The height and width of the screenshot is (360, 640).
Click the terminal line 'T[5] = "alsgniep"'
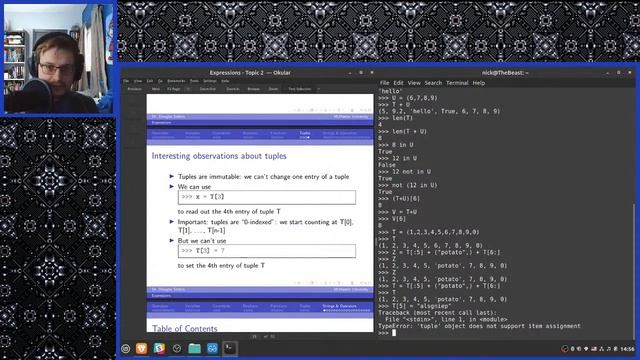pyautogui.click(x=415, y=306)
